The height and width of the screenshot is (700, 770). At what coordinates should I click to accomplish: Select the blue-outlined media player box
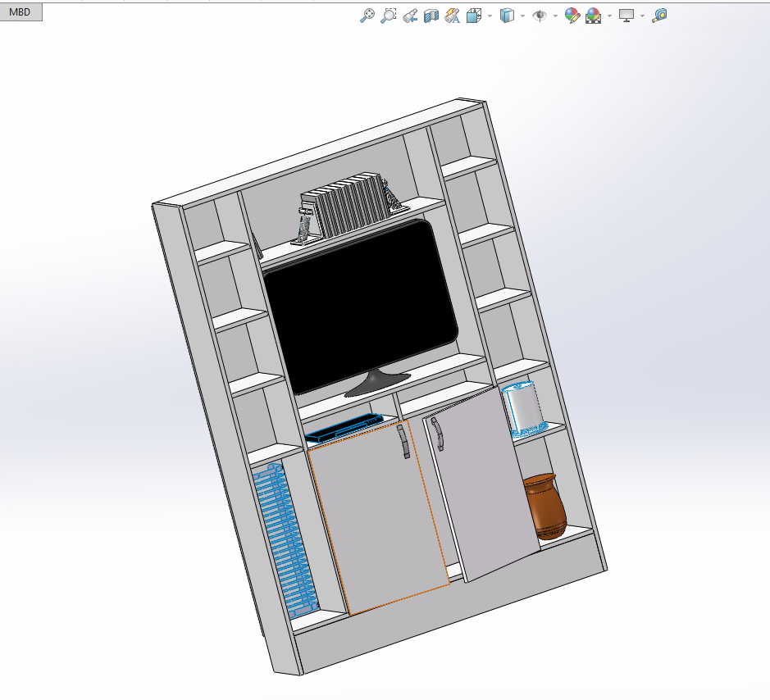coord(344,428)
